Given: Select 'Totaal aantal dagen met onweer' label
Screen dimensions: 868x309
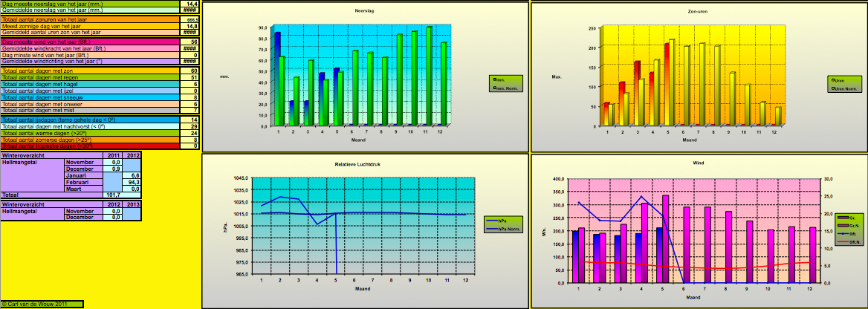Looking at the screenshot, I should [90, 103].
